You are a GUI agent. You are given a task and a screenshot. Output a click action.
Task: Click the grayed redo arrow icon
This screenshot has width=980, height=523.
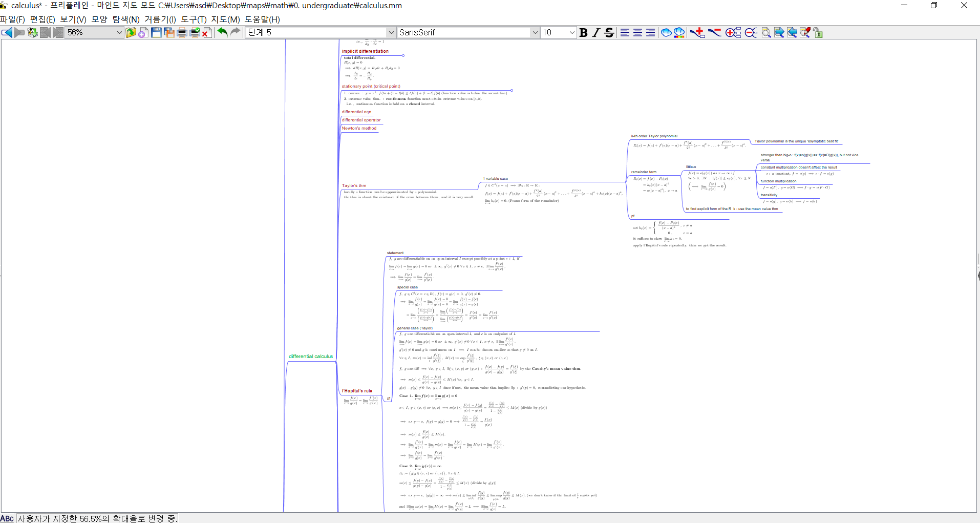pos(235,32)
